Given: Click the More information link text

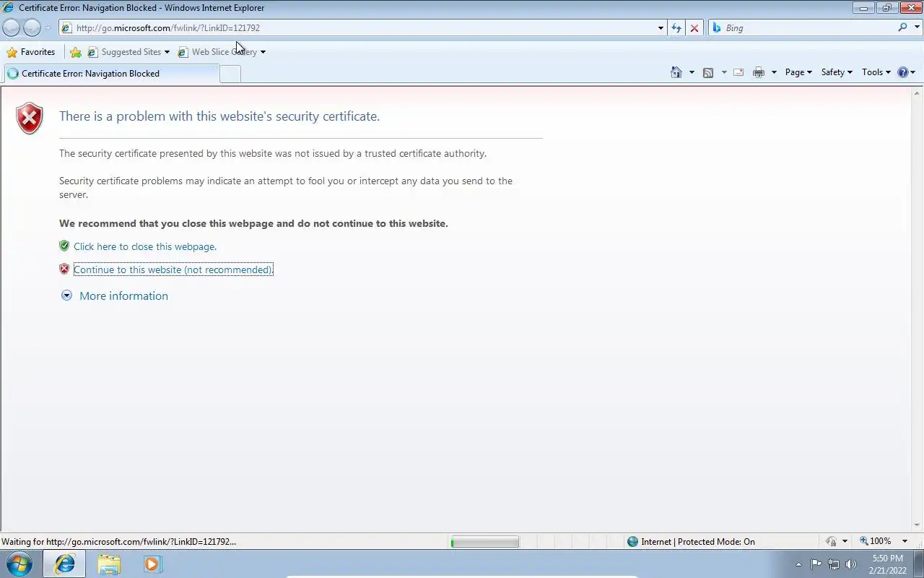Looking at the screenshot, I should pos(123,296).
